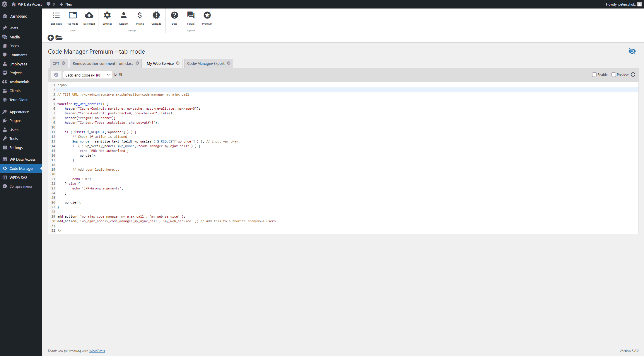This screenshot has height=356, width=644.
Task: Switch to Code-Manager-Export tab
Action: click(x=206, y=63)
